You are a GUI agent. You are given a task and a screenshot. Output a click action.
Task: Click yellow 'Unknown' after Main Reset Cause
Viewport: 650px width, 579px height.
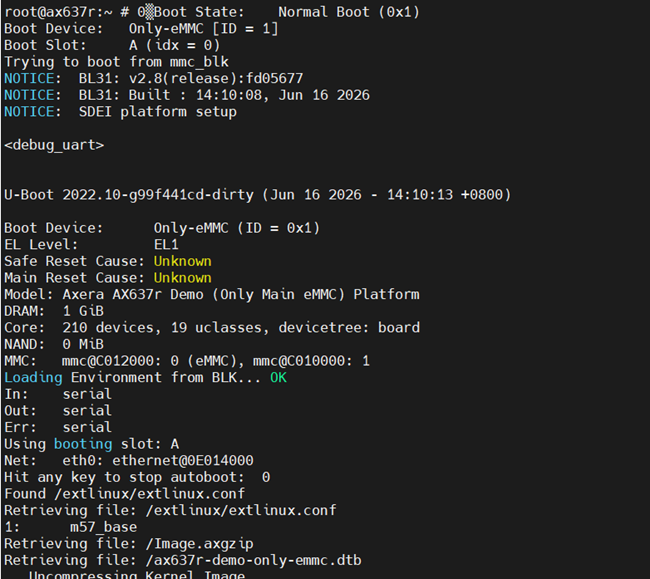click(182, 278)
